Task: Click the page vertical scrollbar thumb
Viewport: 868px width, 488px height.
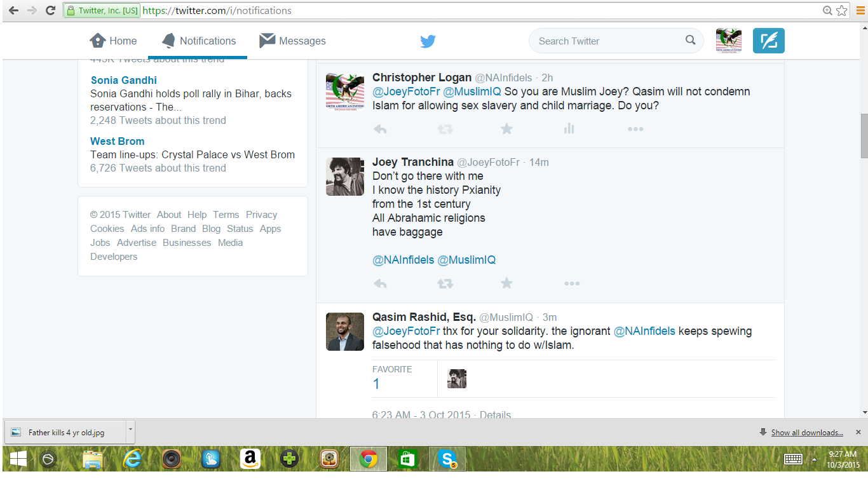Action: tap(864, 136)
